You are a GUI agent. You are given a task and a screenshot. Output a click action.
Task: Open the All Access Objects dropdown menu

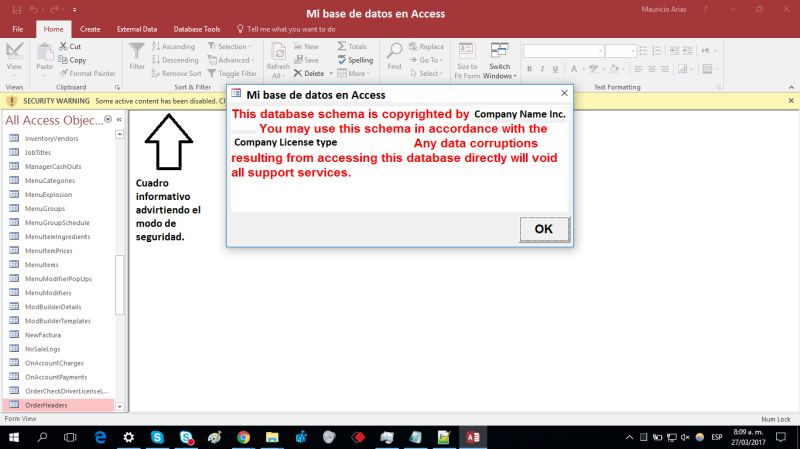108,119
